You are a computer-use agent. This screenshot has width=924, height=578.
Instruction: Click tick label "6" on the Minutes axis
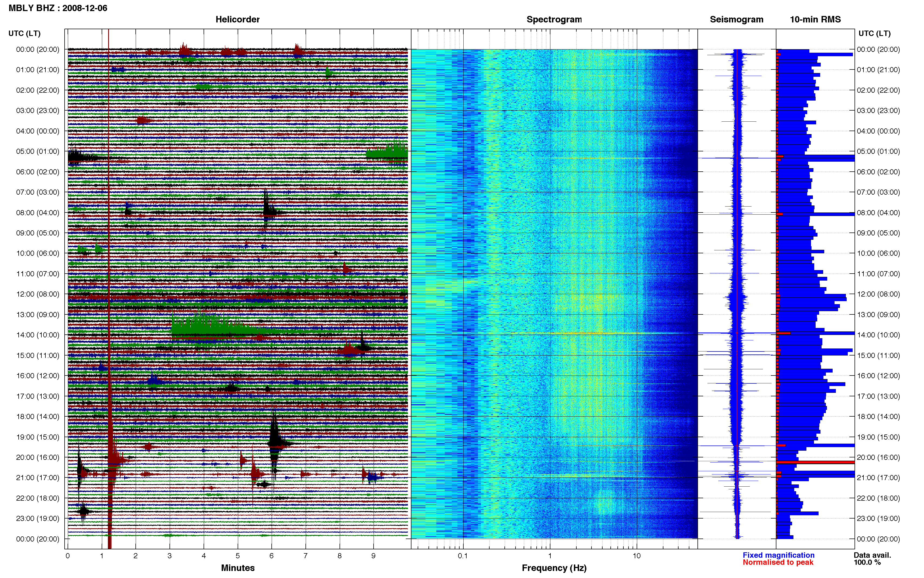pos(272,556)
